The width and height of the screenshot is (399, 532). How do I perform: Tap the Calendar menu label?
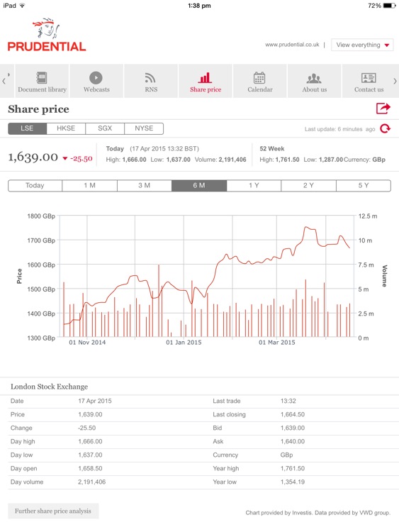click(260, 89)
